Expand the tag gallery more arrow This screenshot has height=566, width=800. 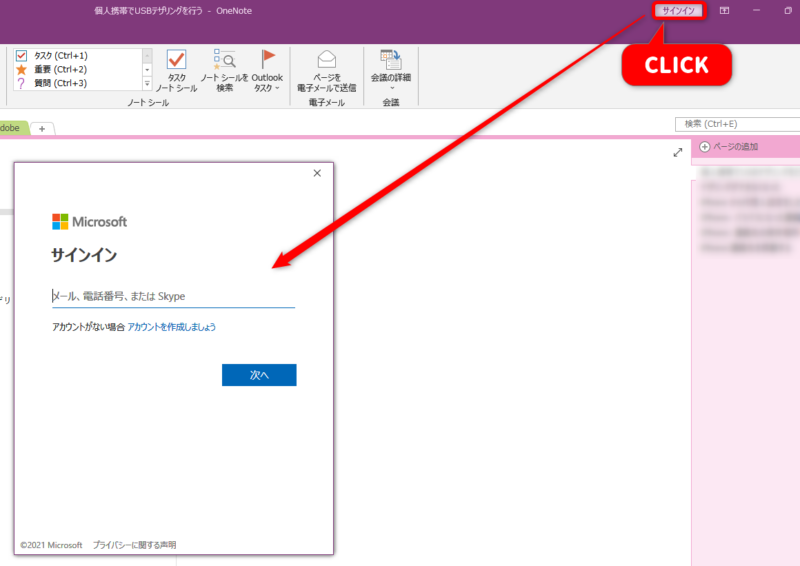click(147, 84)
